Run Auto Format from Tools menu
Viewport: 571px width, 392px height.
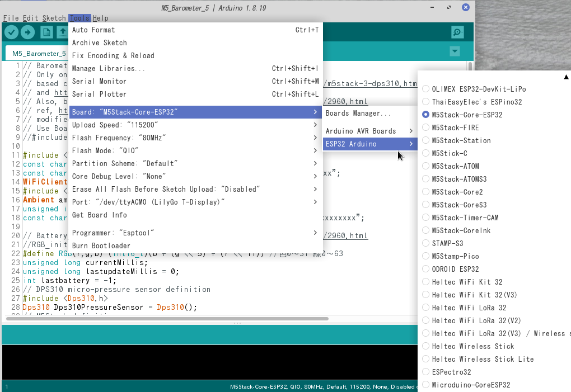195,30
